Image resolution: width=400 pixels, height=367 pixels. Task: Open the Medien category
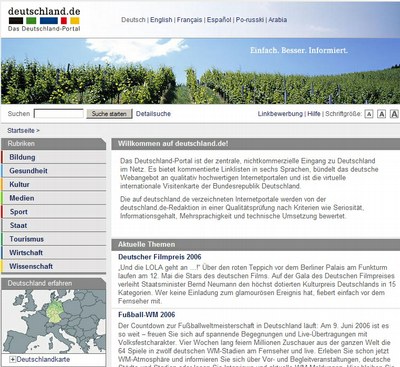[x=54, y=198]
